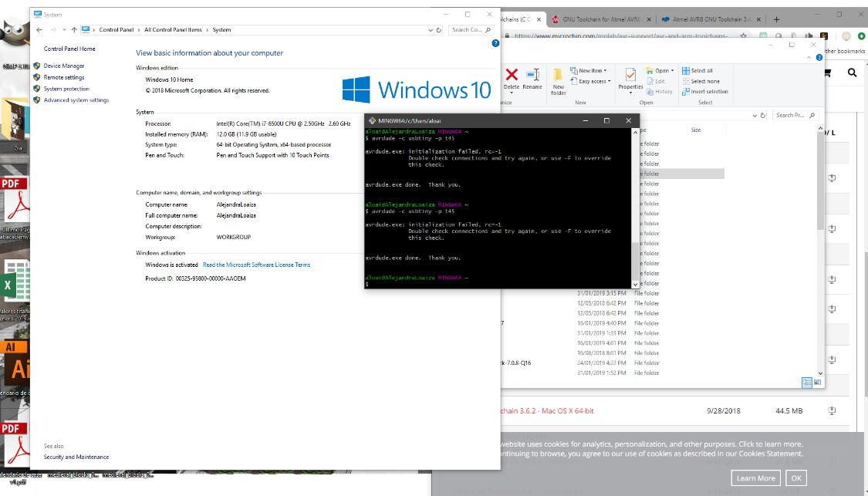Viewport: 868px width, 496px height.
Task: Go back in the System window
Action: click(x=39, y=30)
